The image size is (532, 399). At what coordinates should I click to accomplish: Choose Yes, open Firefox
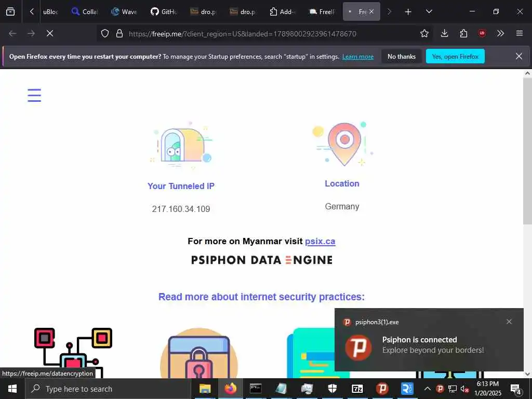pos(455,56)
